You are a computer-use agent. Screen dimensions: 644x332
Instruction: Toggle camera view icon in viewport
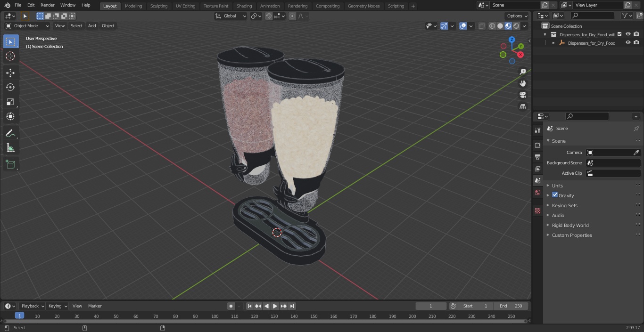pos(522,95)
